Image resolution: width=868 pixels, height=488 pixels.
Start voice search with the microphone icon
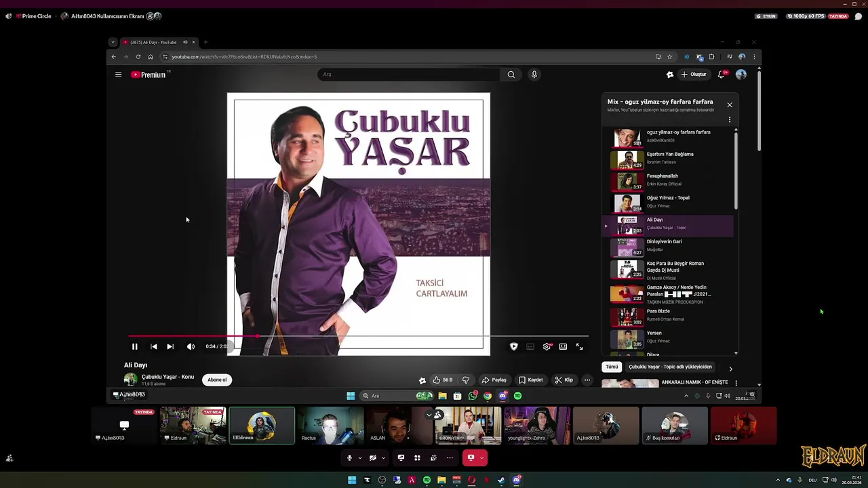[534, 75]
